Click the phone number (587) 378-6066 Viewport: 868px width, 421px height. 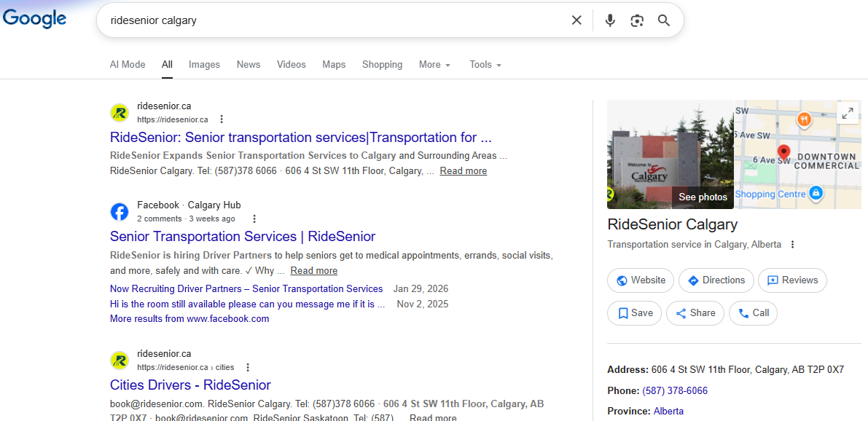coord(675,391)
